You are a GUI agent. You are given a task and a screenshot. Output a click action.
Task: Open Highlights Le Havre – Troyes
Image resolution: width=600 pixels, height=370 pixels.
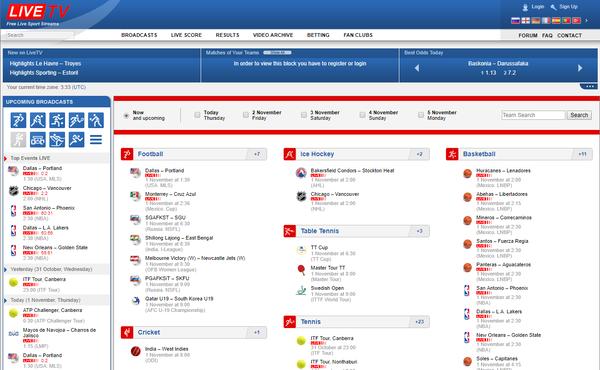(46, 64)
